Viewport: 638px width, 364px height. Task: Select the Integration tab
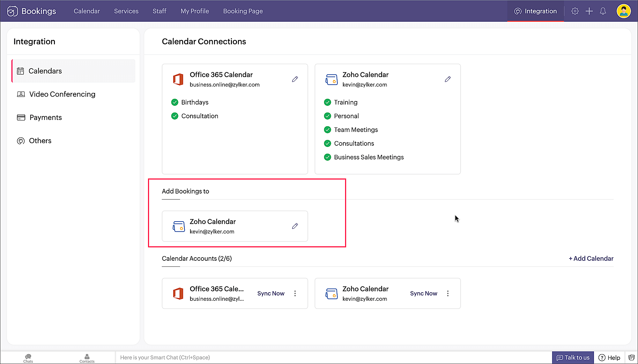pos(536,11)
